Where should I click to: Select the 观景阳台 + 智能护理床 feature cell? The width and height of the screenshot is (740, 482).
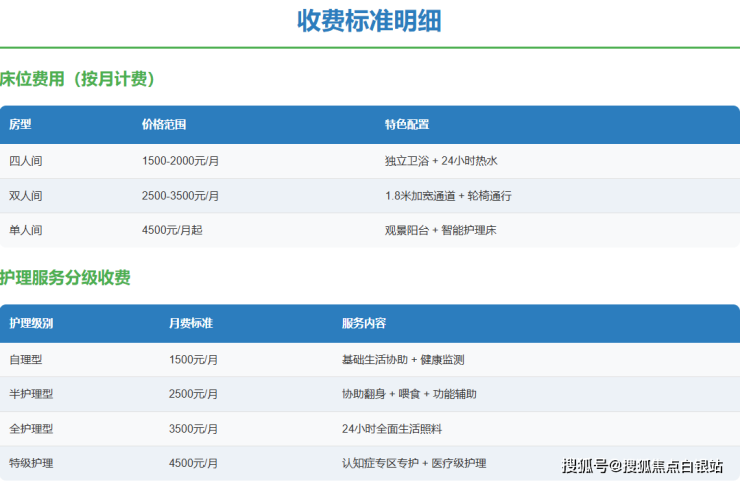tap(441, 230)
